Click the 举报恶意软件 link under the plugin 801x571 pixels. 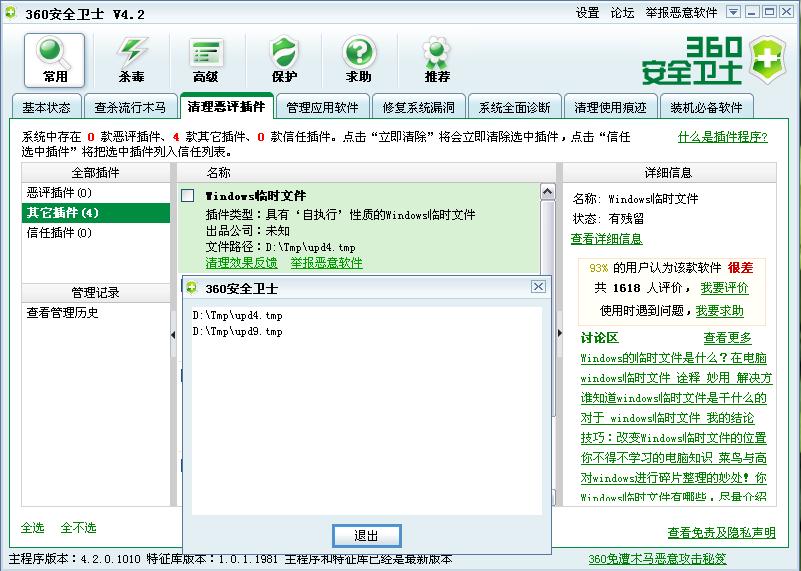click(326, 263)
